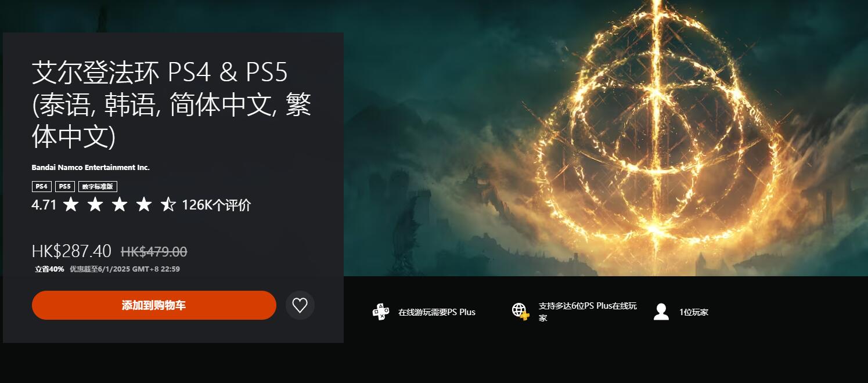Click the discounted price HK$287.40
The width and height of the screenshot is (868, 383).
point(71,251)
